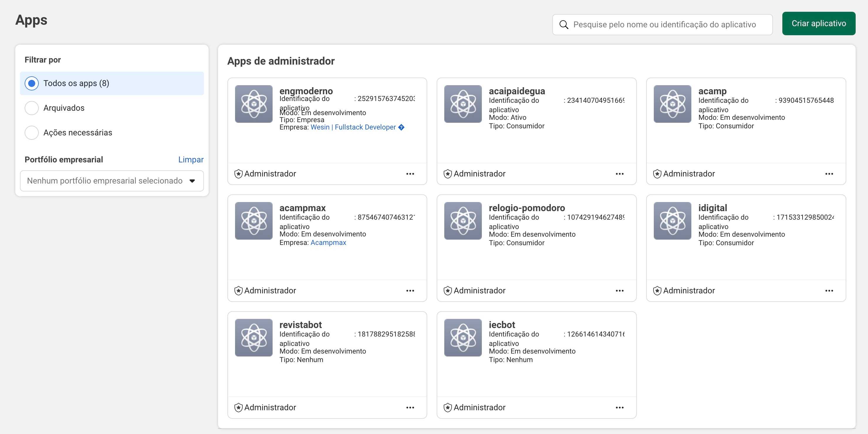Open the Acampmax company link

pos(328,243)
